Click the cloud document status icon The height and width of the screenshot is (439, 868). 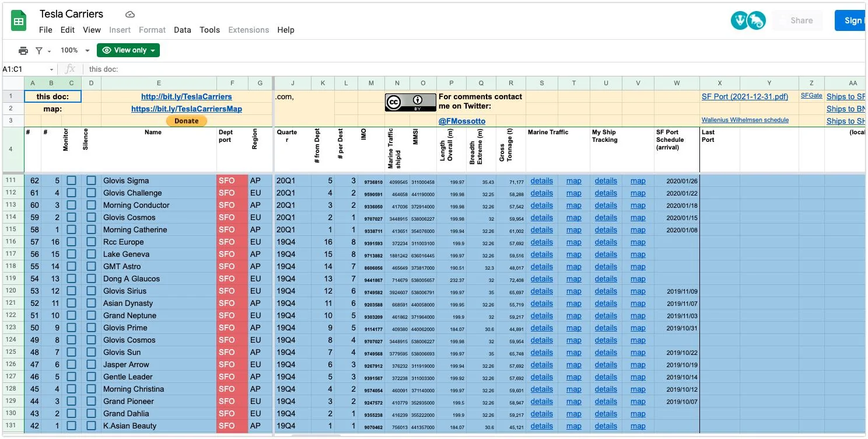pos(130,14)
